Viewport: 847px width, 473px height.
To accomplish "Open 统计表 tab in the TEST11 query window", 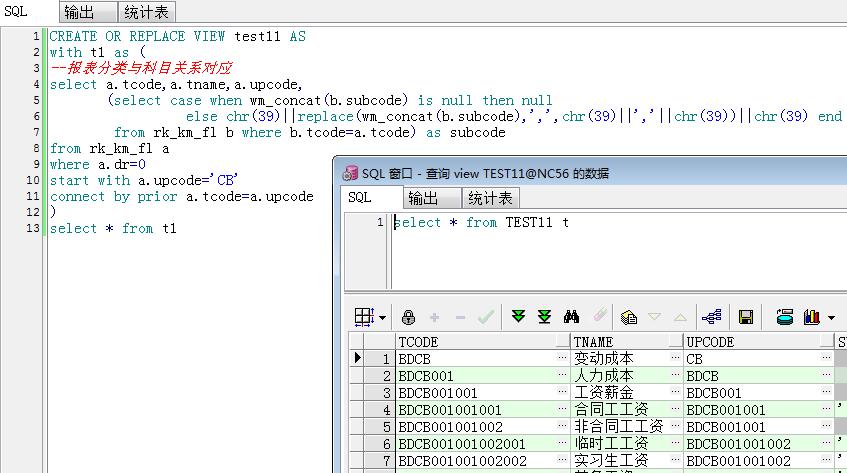I will 490,198.
